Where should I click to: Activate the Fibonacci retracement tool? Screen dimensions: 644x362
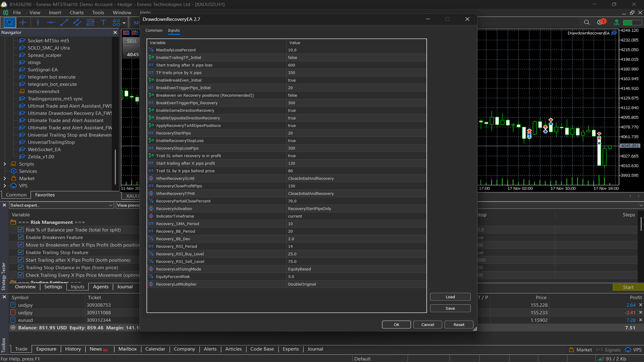tap(90, 23)
